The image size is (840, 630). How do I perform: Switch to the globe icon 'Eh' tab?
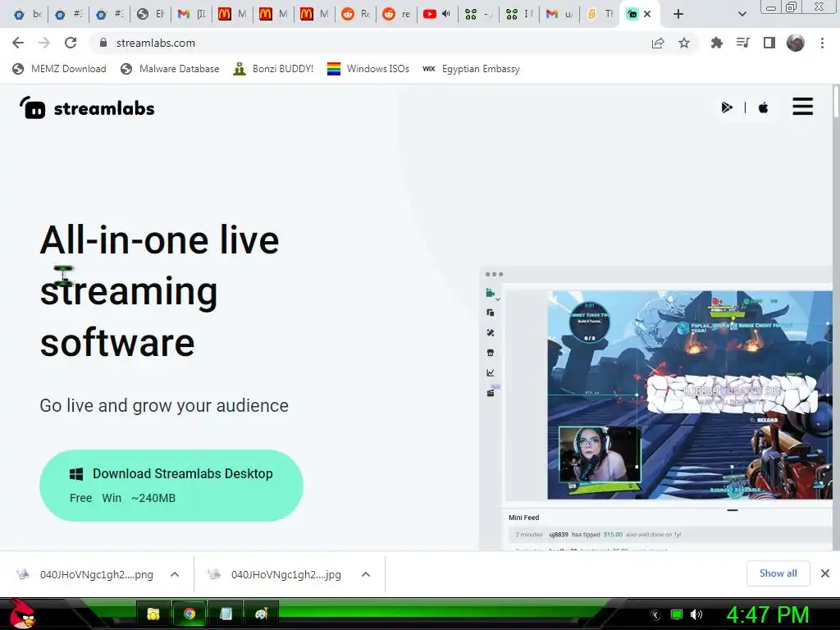pyautogui.click(x=151, y=14)
